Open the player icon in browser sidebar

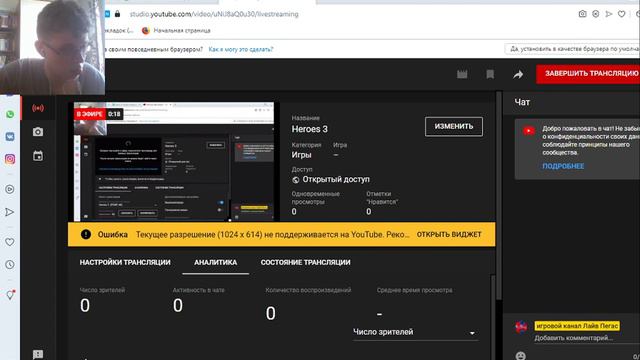pyautogui.click(x=10, y=189)
